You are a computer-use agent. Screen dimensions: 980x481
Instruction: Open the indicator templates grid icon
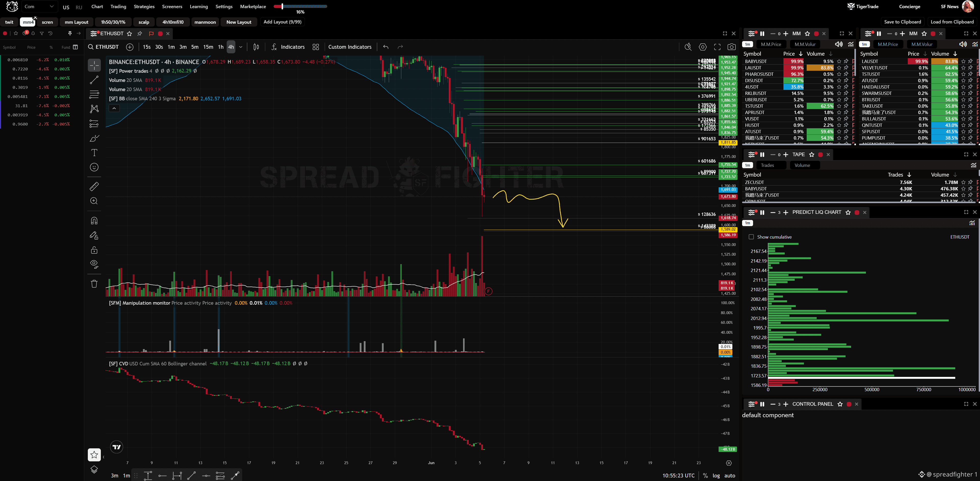(x=316, y=47)
